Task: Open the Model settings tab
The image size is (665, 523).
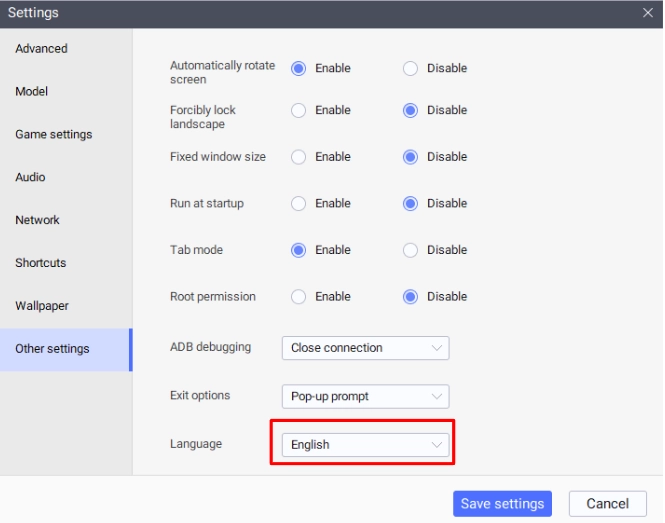Action: (x=32, y=92)
